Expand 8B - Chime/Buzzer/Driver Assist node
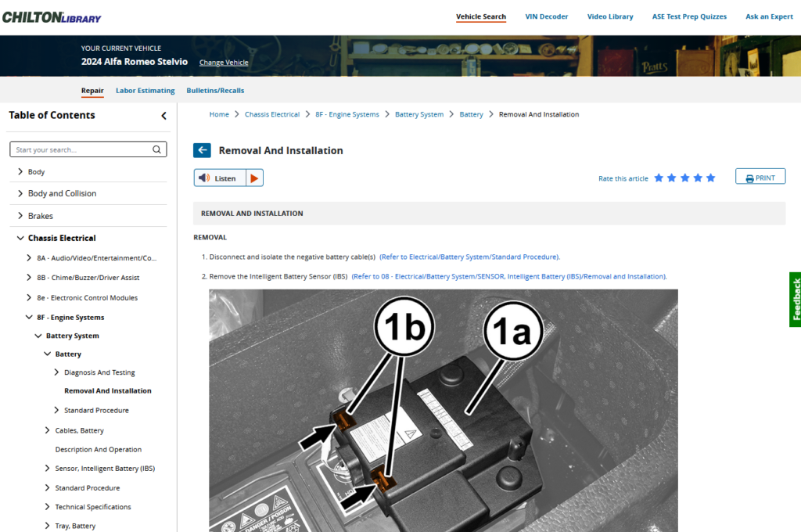This screenshot has height=532, width=801. (29, 278)
